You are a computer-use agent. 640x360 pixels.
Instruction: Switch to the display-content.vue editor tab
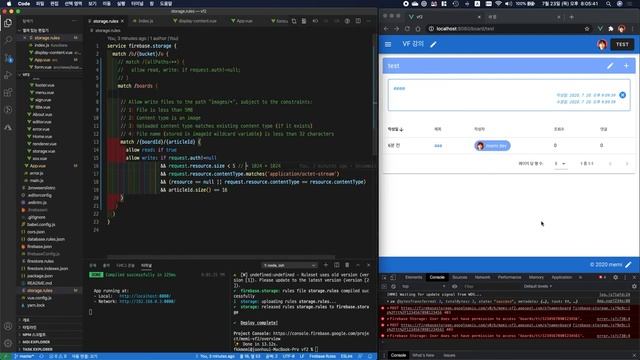[x=197, y=21]
